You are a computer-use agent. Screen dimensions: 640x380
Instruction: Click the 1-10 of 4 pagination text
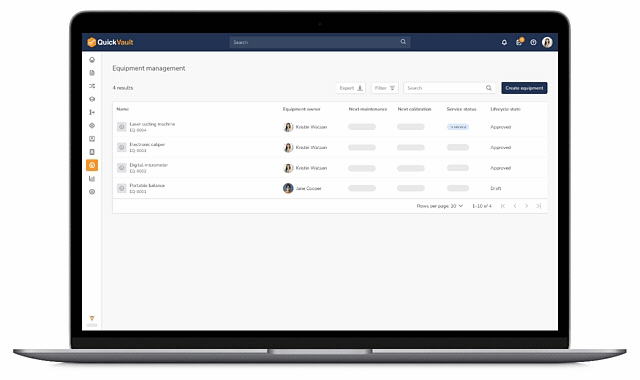coord(482,206)
